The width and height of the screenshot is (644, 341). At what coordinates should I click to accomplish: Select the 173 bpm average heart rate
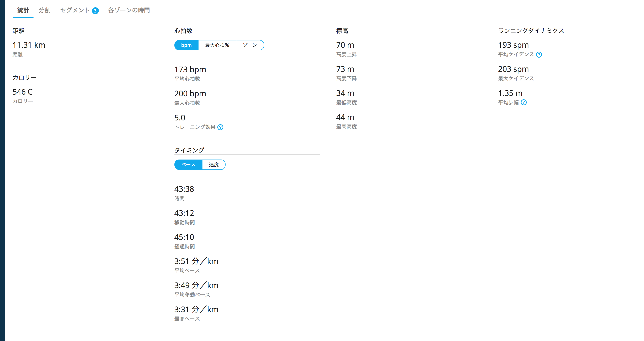coord(190,69)
